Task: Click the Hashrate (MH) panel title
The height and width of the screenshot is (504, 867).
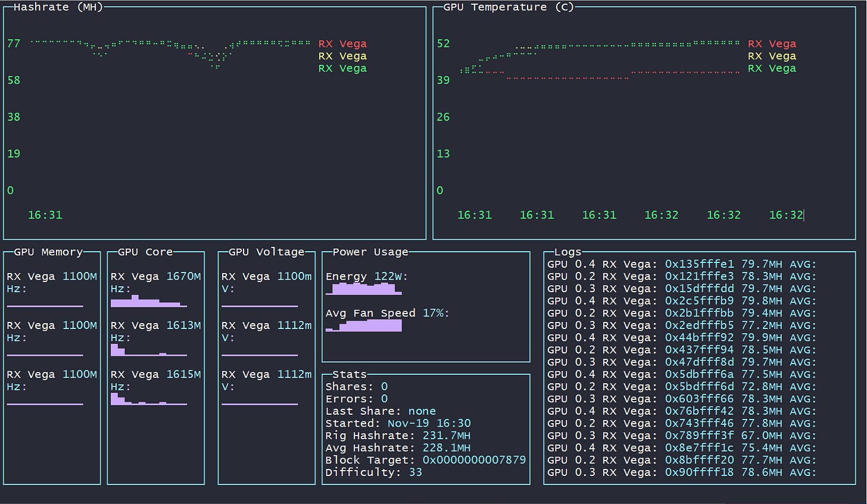Action: coord(58,7)
